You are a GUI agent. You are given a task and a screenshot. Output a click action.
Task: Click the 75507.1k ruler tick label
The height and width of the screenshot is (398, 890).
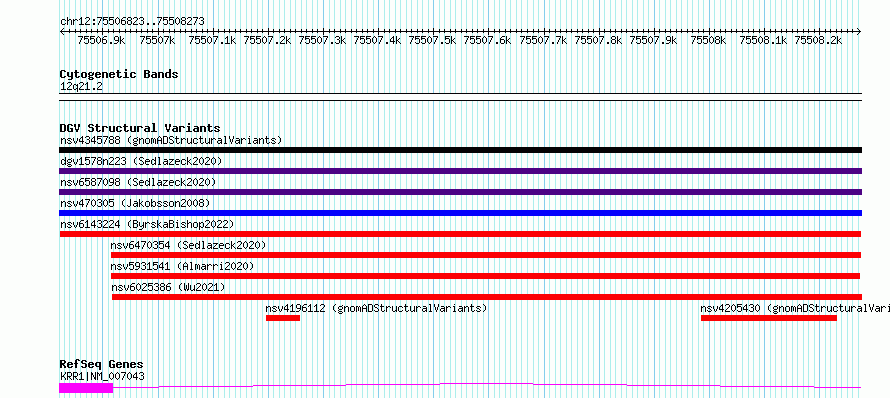coord(212,40)
